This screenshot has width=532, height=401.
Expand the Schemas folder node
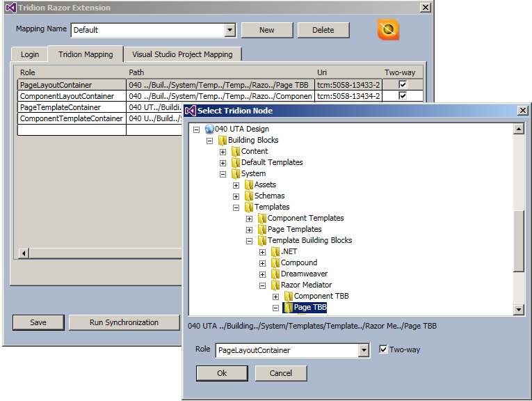pos(236,196)
